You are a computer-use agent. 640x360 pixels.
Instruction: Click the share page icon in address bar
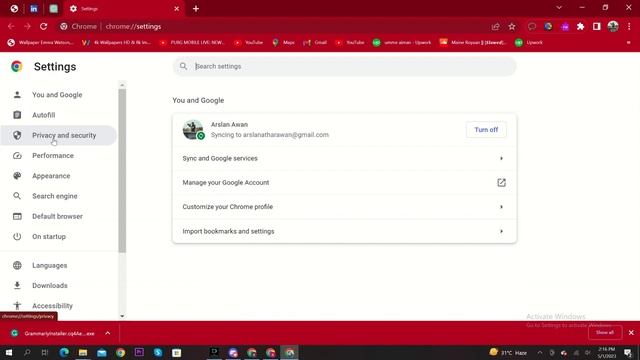(x=496, y=27)
